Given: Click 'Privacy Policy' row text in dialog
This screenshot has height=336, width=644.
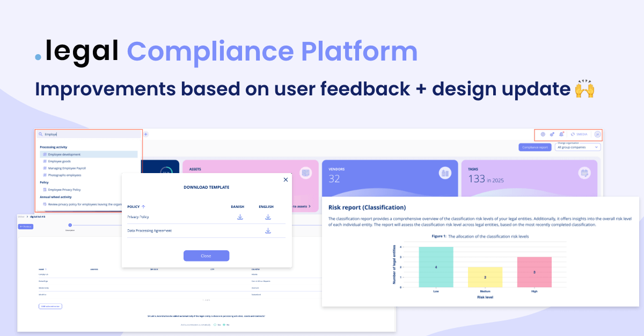Looking at the screenshot, I should point(138,217).
